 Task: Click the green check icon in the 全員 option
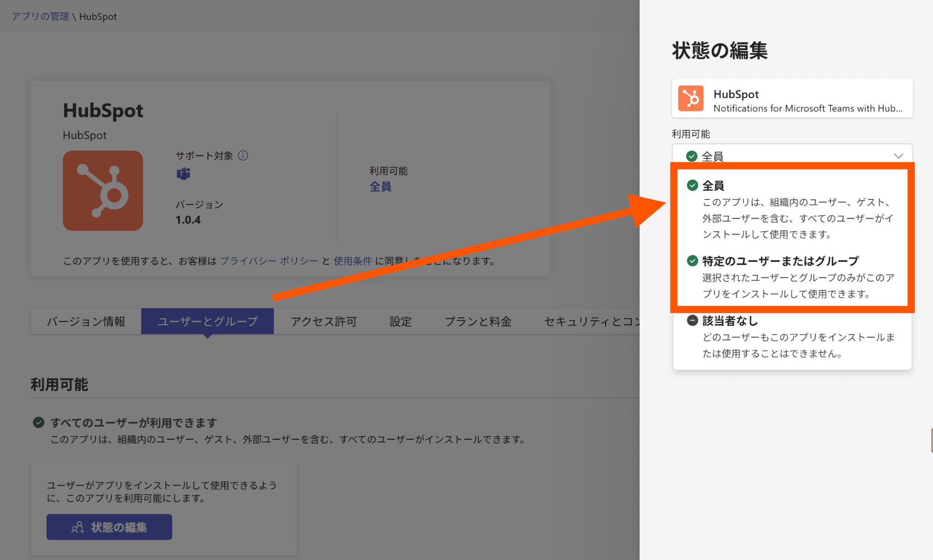point(692,185)
